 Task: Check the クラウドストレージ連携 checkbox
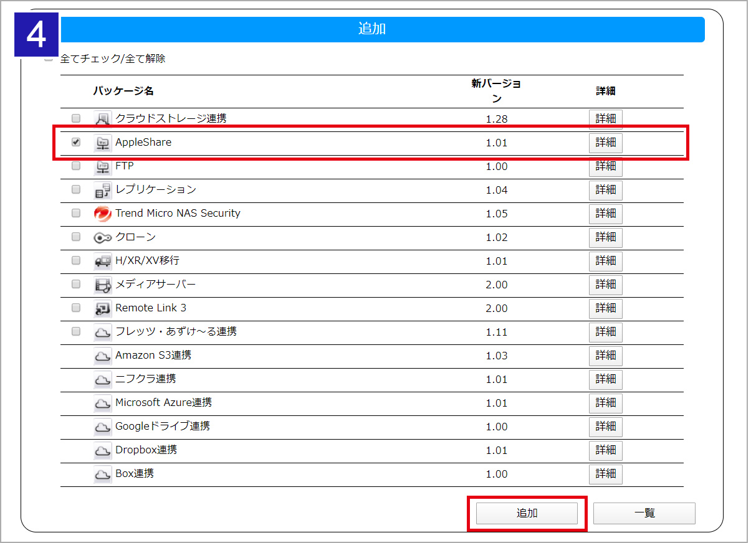(76, 118)
